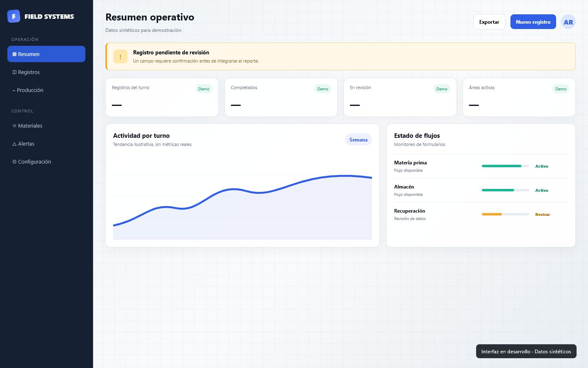Open Alertas in the sidebar
Viewport: 588px width, 368px height.
point(46,144)
